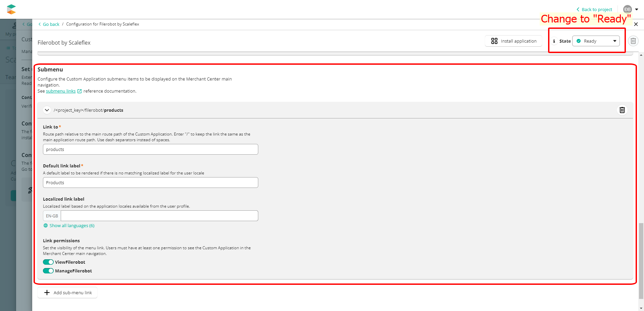Open the DB user avatar menu
This screenshot has width=644, height=311.
click(627, 9)
